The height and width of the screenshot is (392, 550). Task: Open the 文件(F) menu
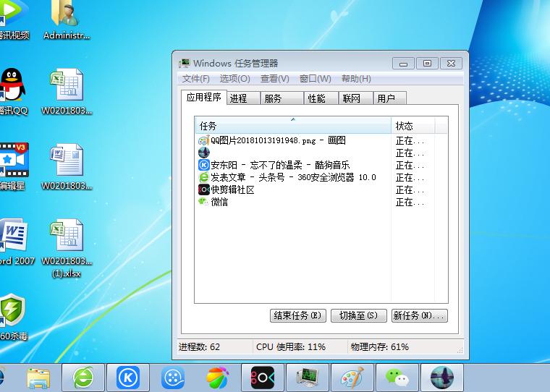point(195,79)
